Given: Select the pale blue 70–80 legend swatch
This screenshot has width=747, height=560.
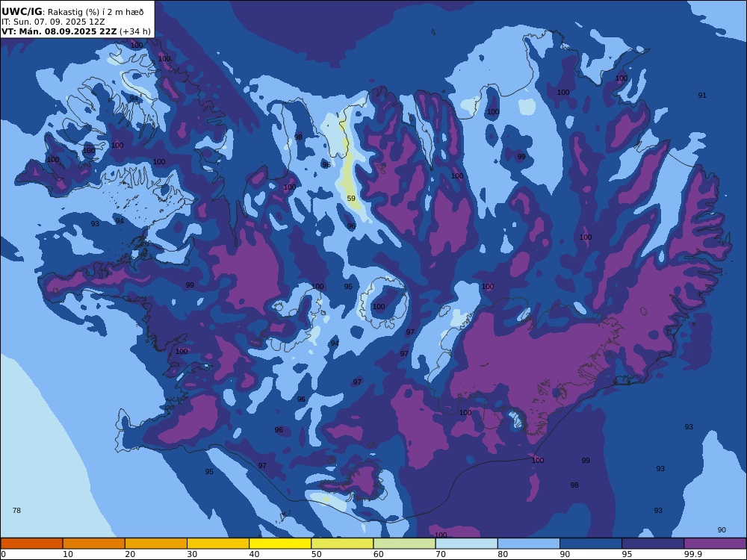Looking at the screenshot, I should 466,544.
